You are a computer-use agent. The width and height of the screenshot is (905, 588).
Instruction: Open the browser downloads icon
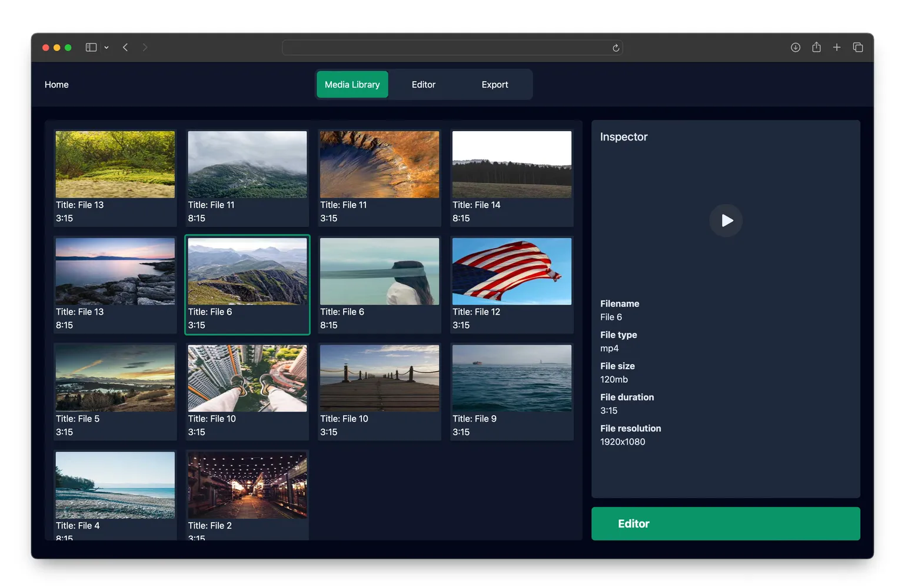tap(796, 48)
